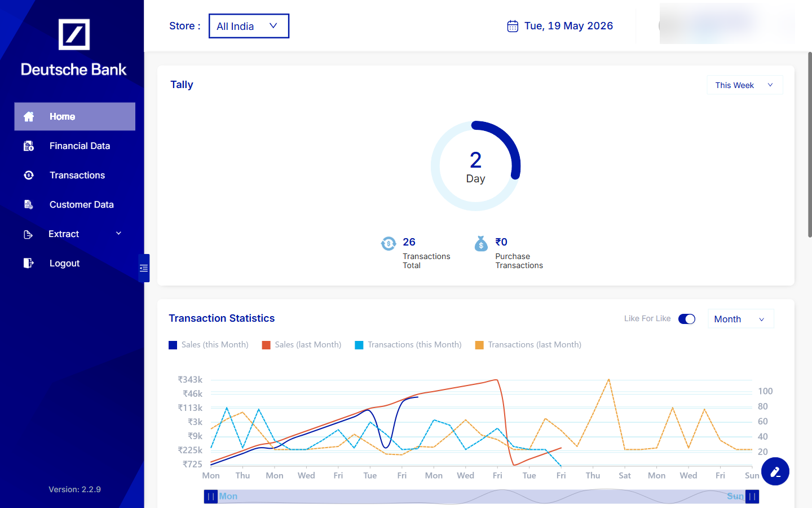Viewport: 812px width, 508px height.
Task: Go to Financial Data page
Action: [x=74, y=146]
